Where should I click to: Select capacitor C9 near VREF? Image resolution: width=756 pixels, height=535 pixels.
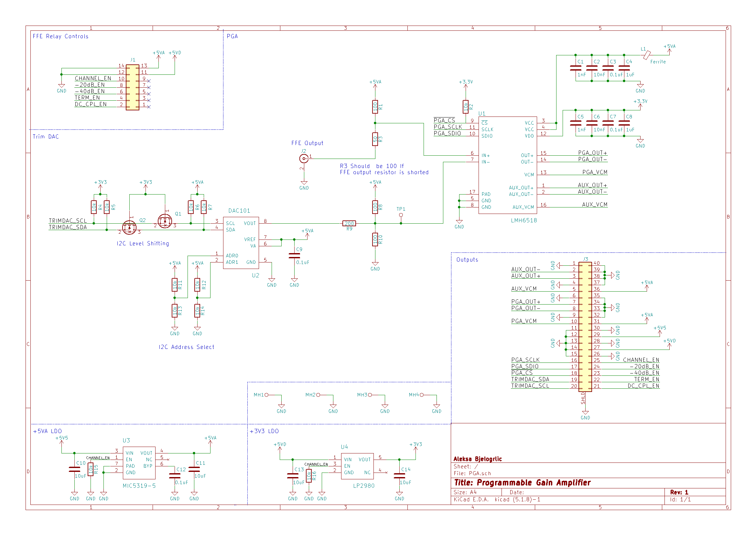pyautogui.click(x=294, y=256)
